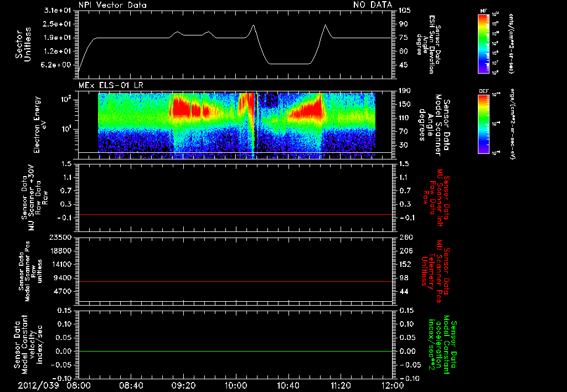Click the green constant acceleration trace line
567x392 pixels.
[x=235, y=351]
